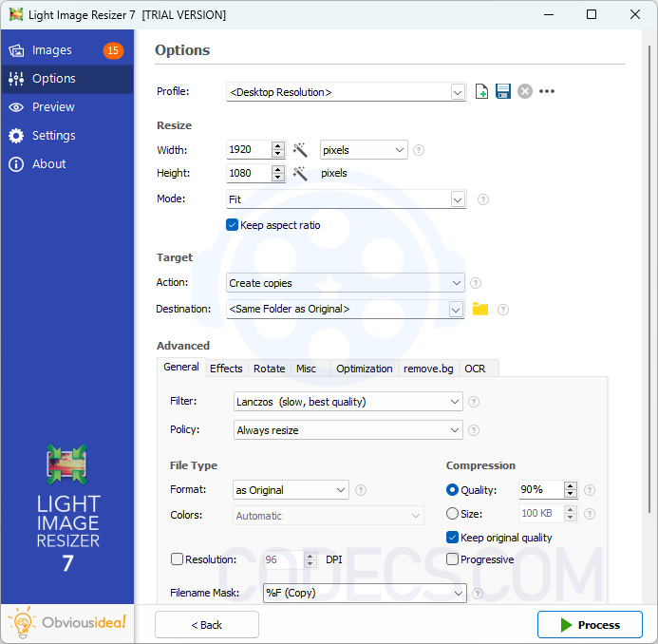Click the magic wand next to Height

(x=300, y=173)
